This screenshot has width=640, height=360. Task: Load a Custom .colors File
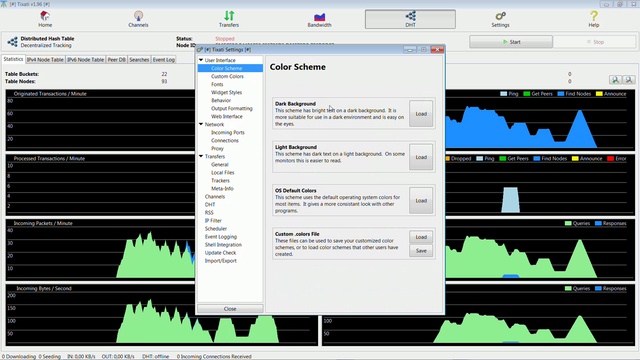(x=421, y=237)
